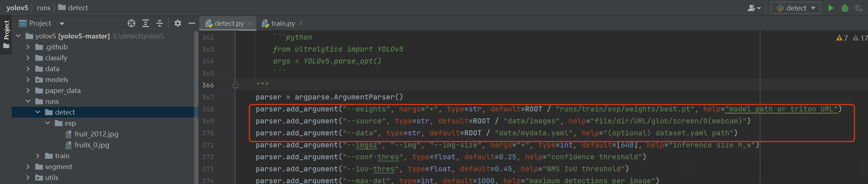Expand the segment folder
The width and height of the screenshot is (868, 184).
[x=28, y=167]
